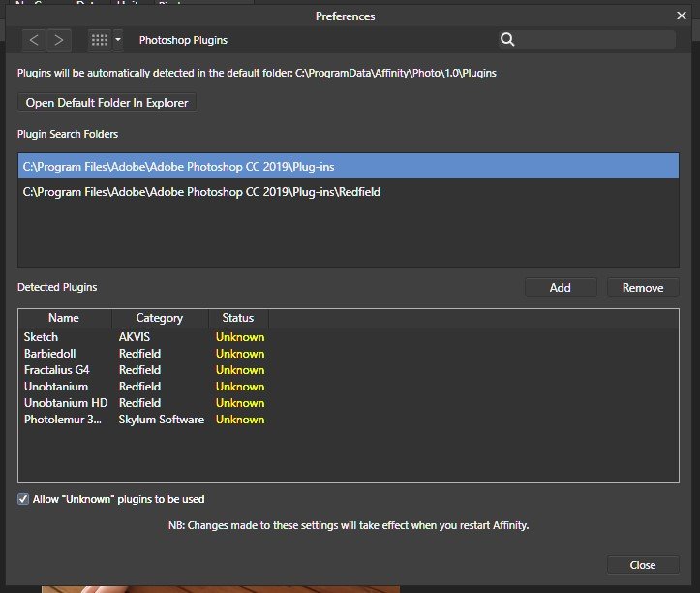
Task: Sort plugins by Status column header
Action: tap(238, 318)
